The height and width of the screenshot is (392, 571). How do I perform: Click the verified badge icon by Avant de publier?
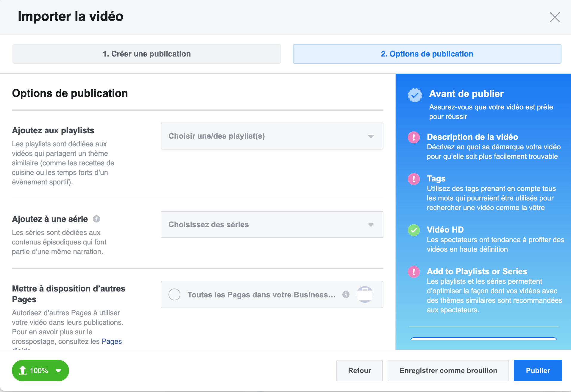(415, 95)
